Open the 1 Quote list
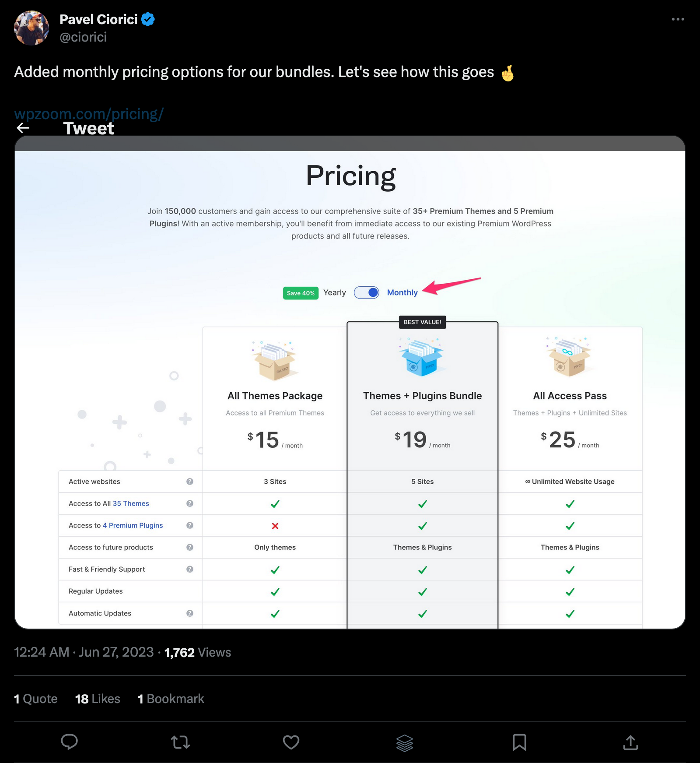 tap(36, 699)
